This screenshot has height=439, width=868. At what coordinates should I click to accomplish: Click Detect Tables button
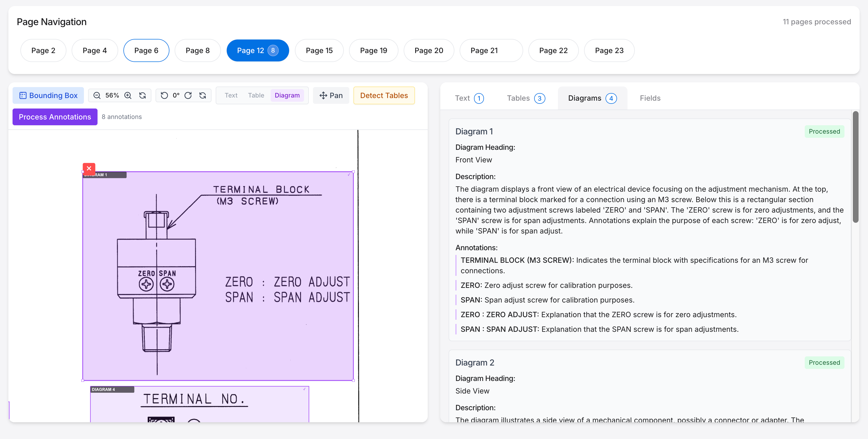pos(384,95)
